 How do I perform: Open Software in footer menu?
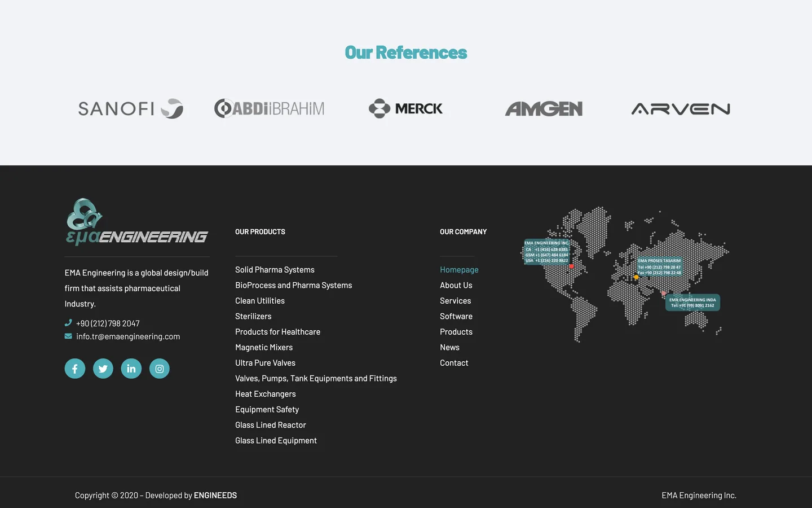(x=456, y=317)
